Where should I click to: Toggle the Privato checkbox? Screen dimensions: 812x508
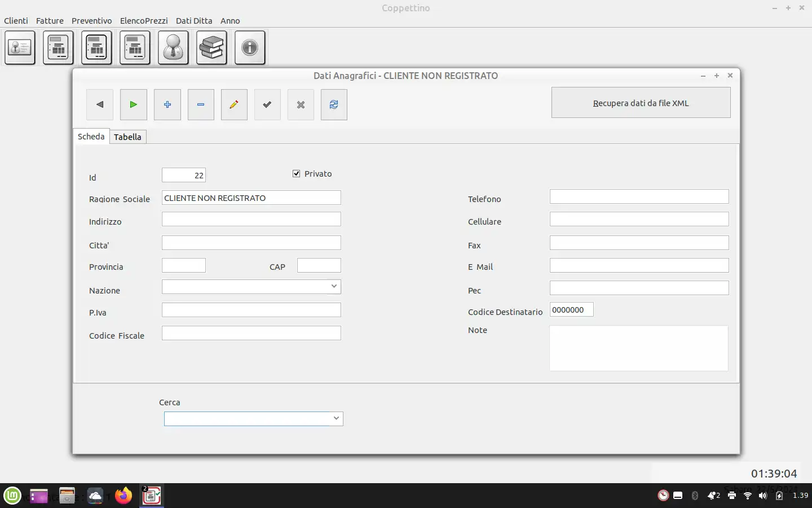click(297, 174)
